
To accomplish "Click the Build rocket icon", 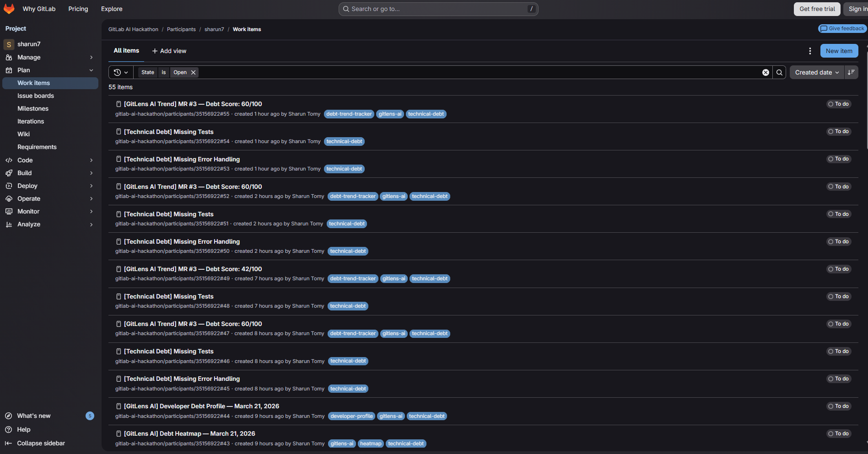I will [x=9, y=173].
